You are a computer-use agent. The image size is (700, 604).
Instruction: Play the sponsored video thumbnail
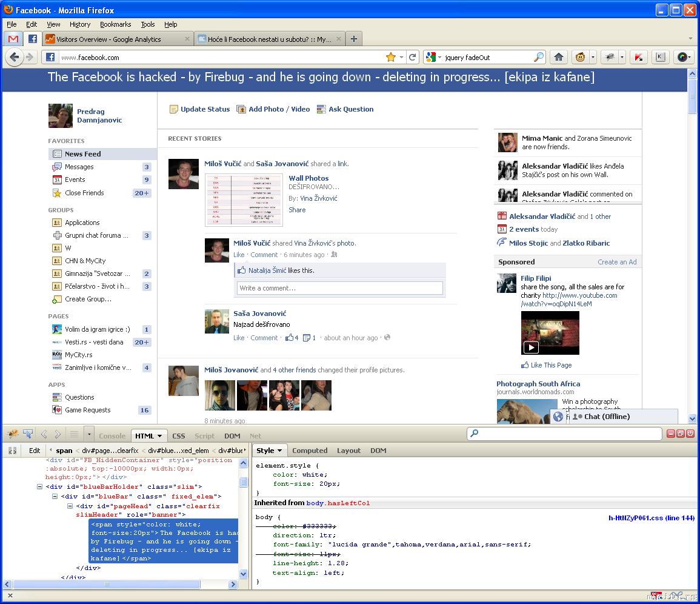(550, 333)
